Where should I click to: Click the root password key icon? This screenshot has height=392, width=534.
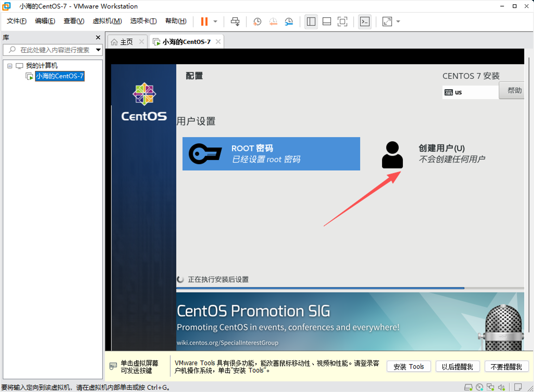[205, 154]
